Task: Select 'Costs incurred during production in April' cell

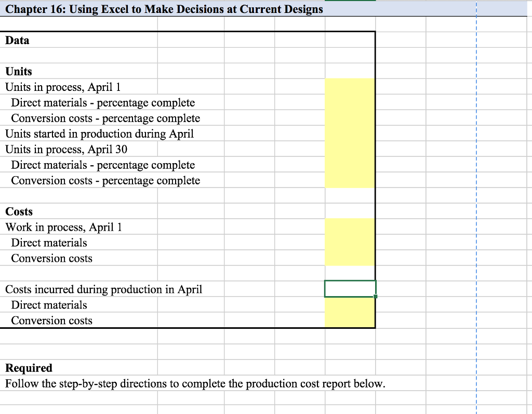Action: point(103,289)
